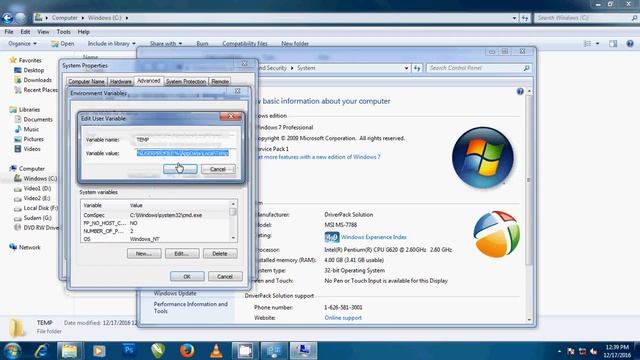Click Burn in Explorer toolbar
640x360 pixels.
point(202,43)
